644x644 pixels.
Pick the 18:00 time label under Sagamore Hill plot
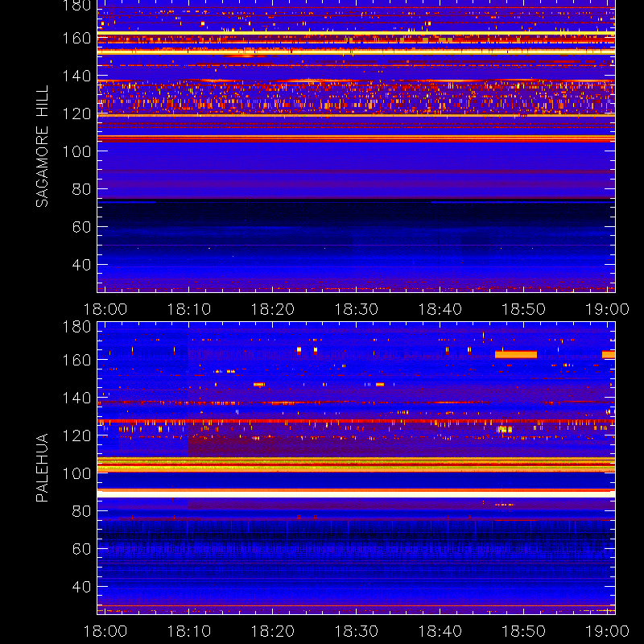(105, 309)
